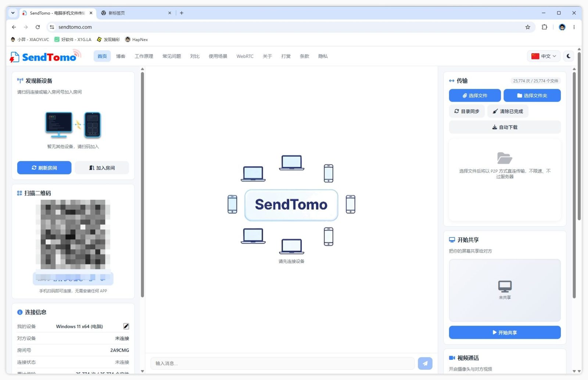588x380 pixels.
Task: Click the 选择文件 button
Action: click(x=475, y=95)
